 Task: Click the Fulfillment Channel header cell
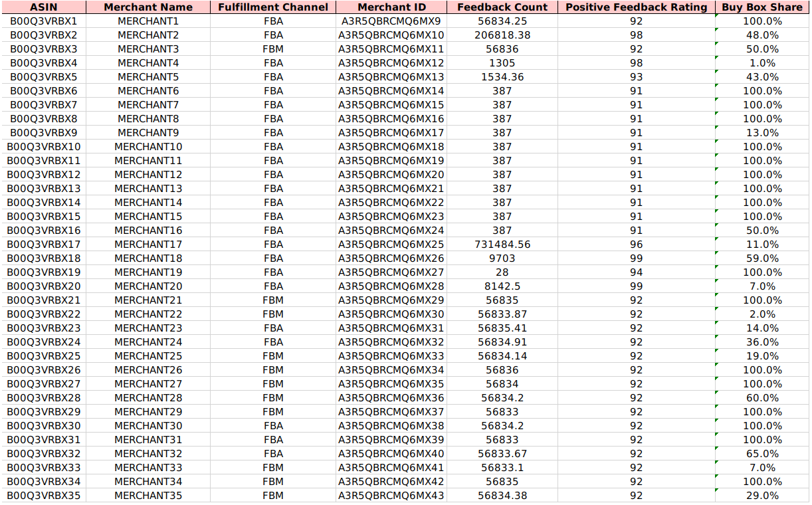tap(273, 7)
